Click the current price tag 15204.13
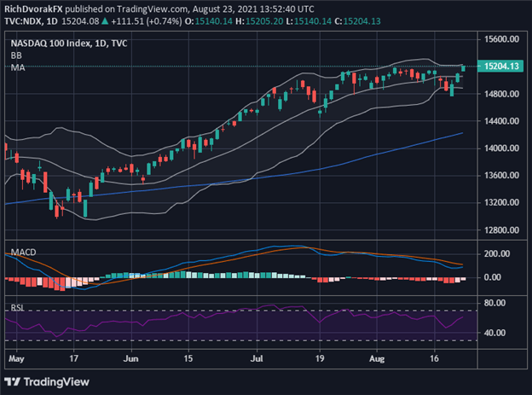Screen dimensions: 532x395 tap(500, 67)
